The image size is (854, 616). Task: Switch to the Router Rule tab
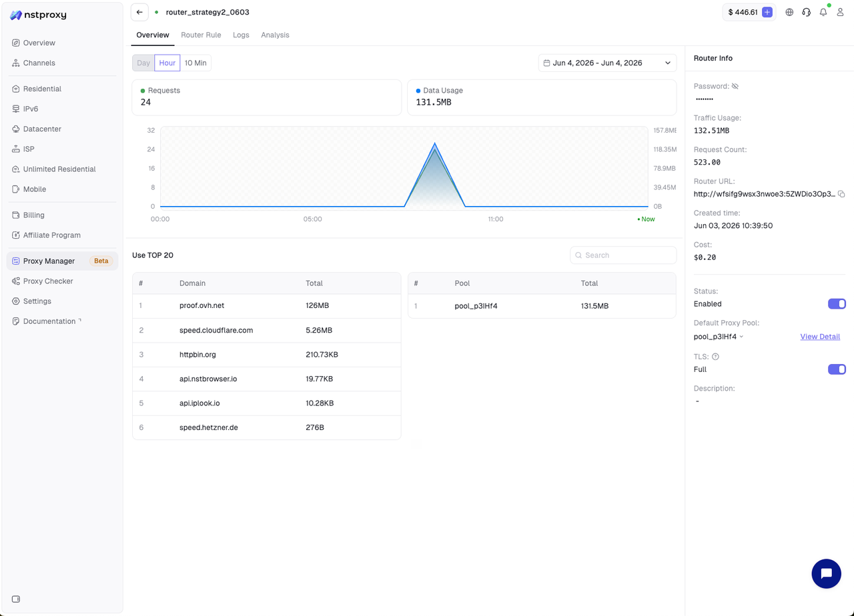point(201,35)
